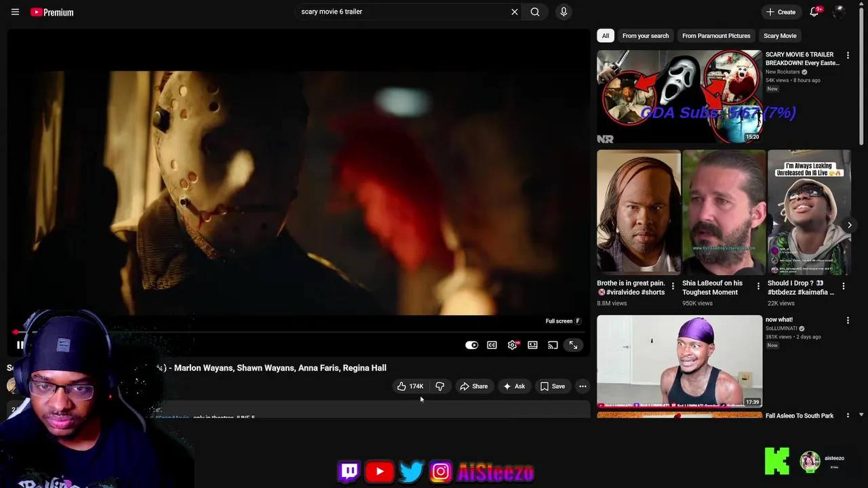Open the now what! video title
This screenshot has height=488, width=868.
(x=779, y=320)
